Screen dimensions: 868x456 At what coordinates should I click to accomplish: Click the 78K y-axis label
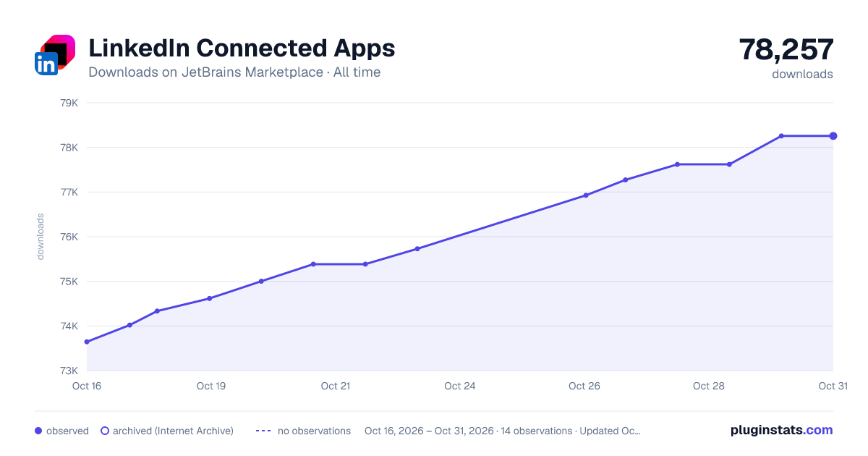pyautogui.click(x=68, y=148)
